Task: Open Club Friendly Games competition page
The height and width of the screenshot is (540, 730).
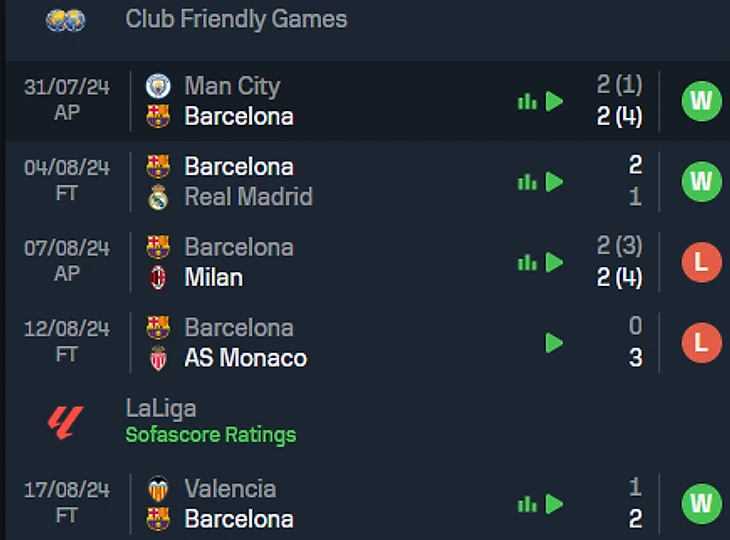Action: (236, 20)
